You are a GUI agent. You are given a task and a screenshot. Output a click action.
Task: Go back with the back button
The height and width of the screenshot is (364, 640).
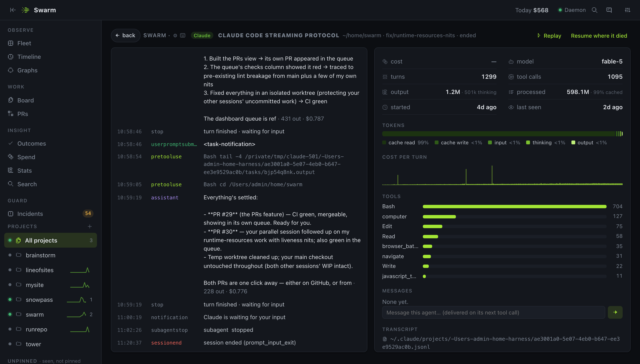126,36
